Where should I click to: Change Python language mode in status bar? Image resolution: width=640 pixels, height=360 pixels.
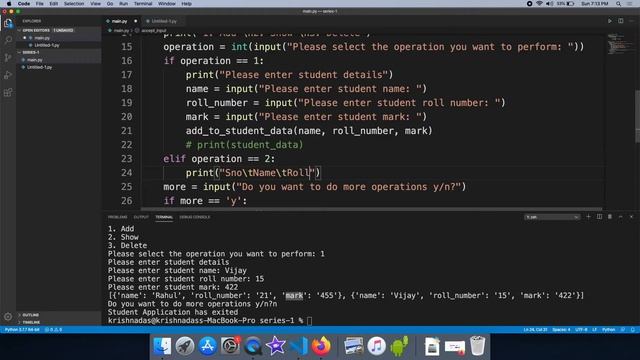click(608, 329)
